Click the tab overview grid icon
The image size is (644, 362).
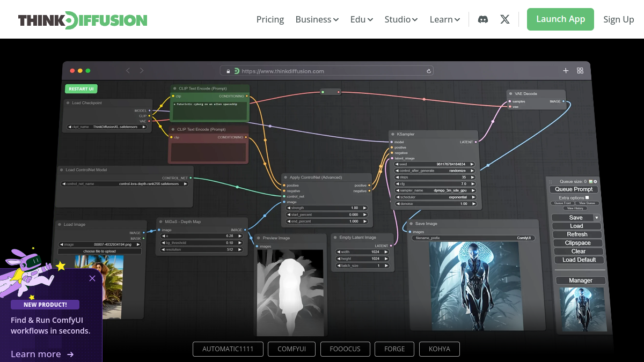click(x=580, y=70)
